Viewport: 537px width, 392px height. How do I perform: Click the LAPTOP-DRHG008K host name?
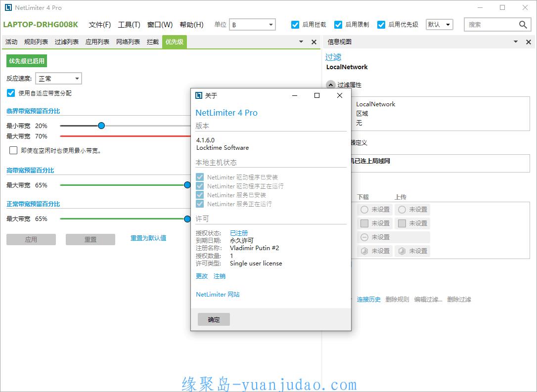41,25
